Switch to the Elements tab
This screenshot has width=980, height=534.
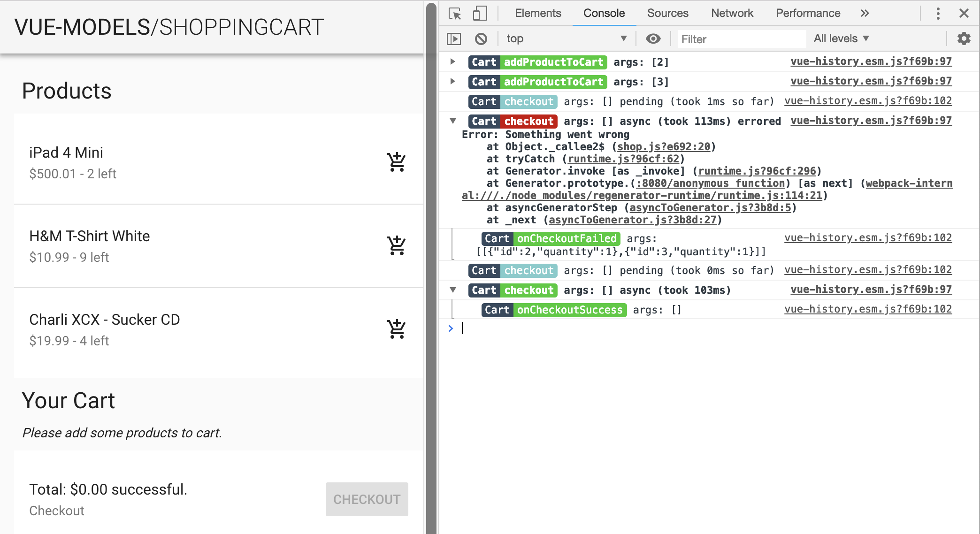(x=537, y=13)
